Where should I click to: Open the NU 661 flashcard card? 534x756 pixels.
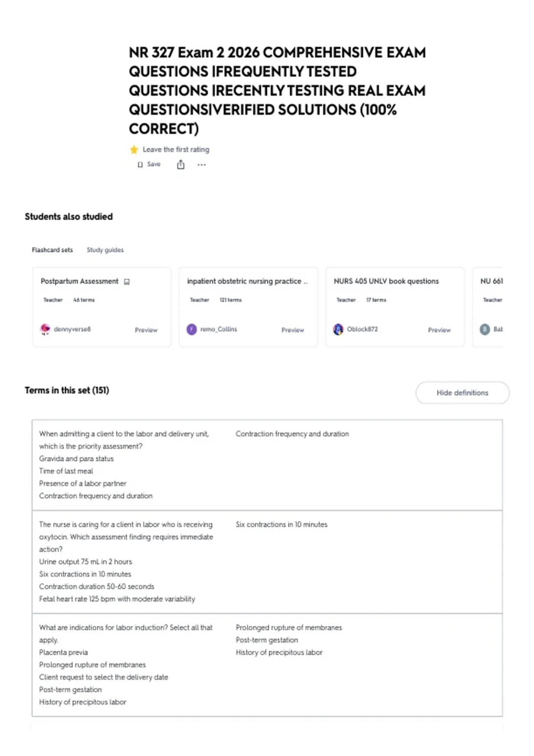point(488,307)
